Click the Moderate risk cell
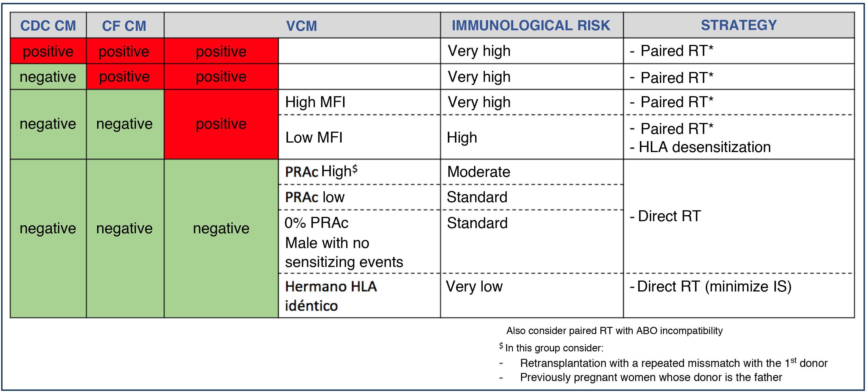The image size is (868, 392). click(x=478, y=172)
